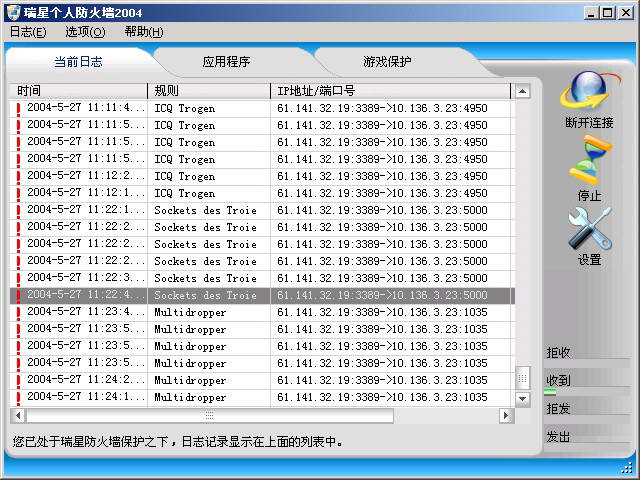The height and width of the screenshot is (480, 640).
Task: Select the log entry timed 2004-5-27 11:12:2
Action: [x=85, y=176]
